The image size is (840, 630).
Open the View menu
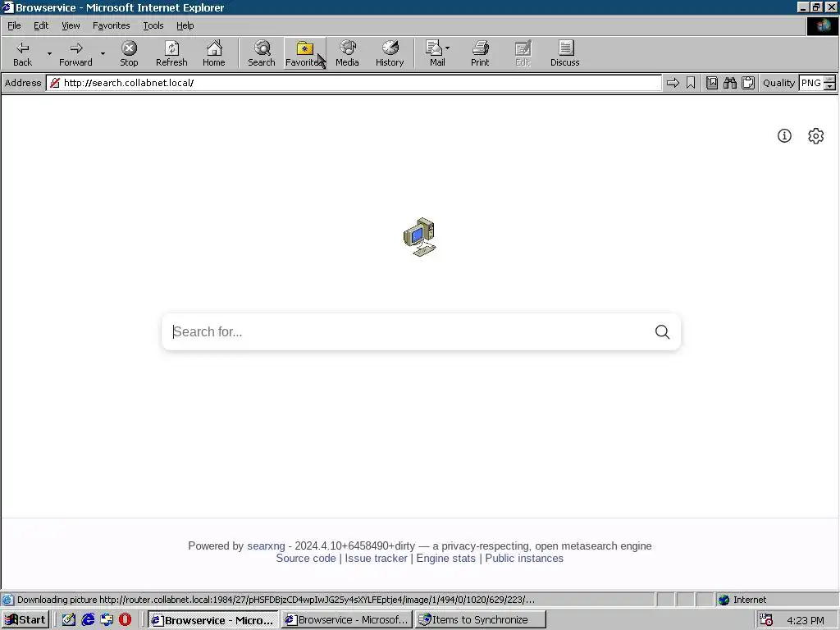pos(71,25)
